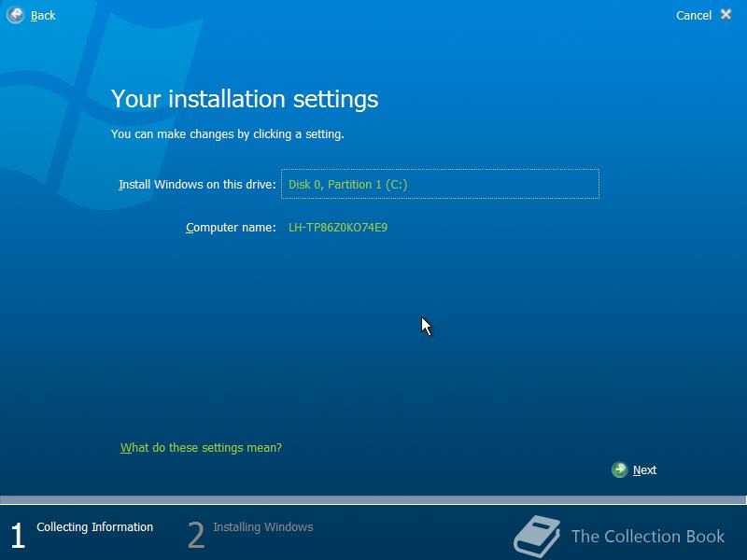Click the Back arrow icon

tap(15, 15)
